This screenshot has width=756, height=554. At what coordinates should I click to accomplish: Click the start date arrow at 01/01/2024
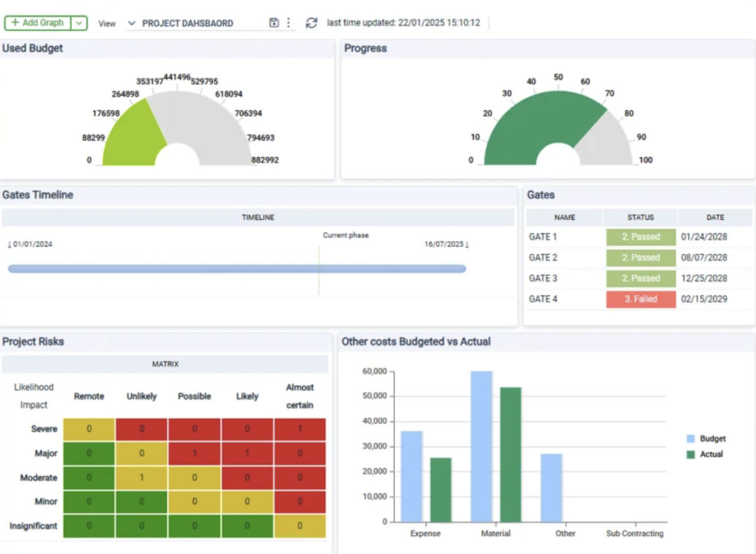(x=9, y=244)
